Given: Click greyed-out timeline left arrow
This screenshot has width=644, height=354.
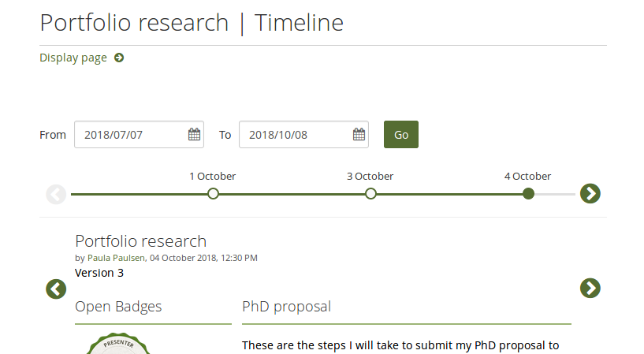Looking at the screenshot, I should pos(56,194).
